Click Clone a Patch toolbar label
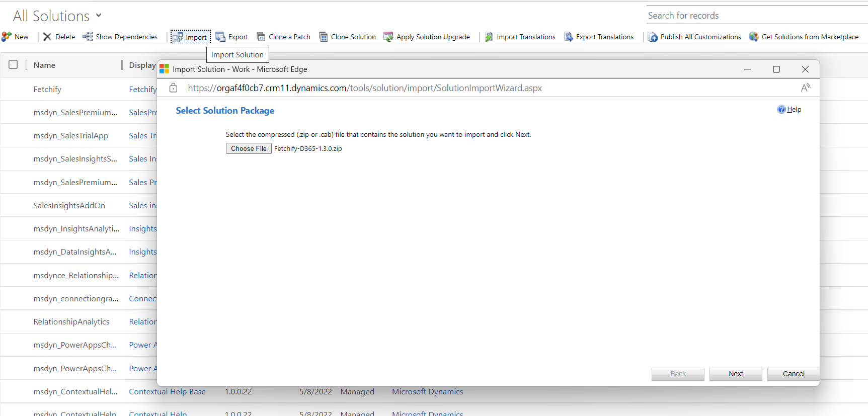Screen dimensions: 868x416 289,37
